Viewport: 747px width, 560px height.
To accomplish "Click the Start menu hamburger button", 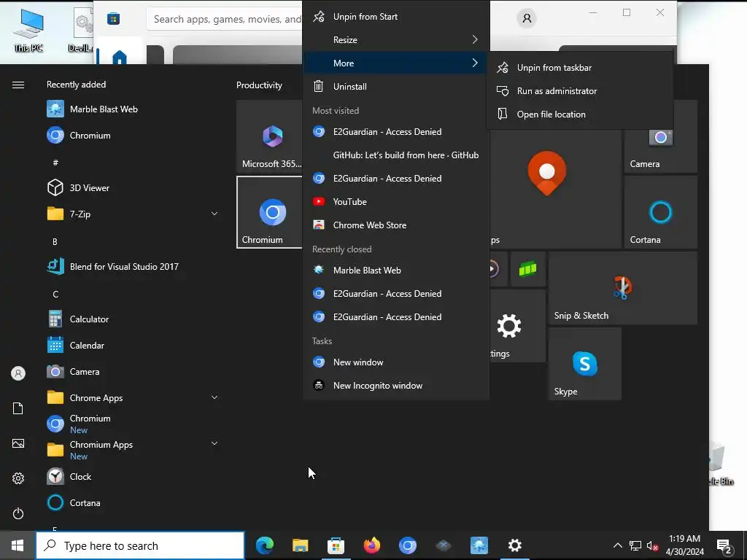I will pyautogui.click(x=18, y=85).
